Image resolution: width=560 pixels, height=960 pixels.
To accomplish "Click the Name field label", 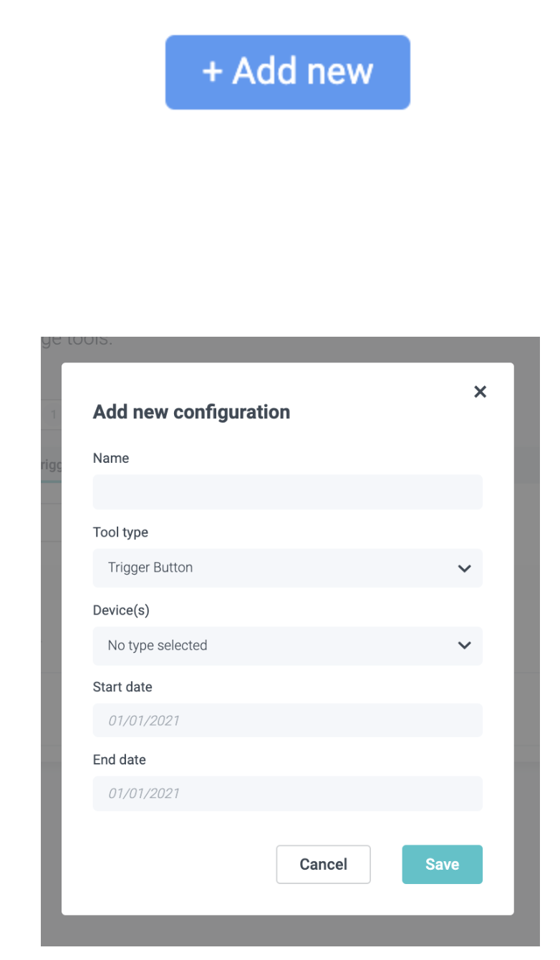I will 111,459.
